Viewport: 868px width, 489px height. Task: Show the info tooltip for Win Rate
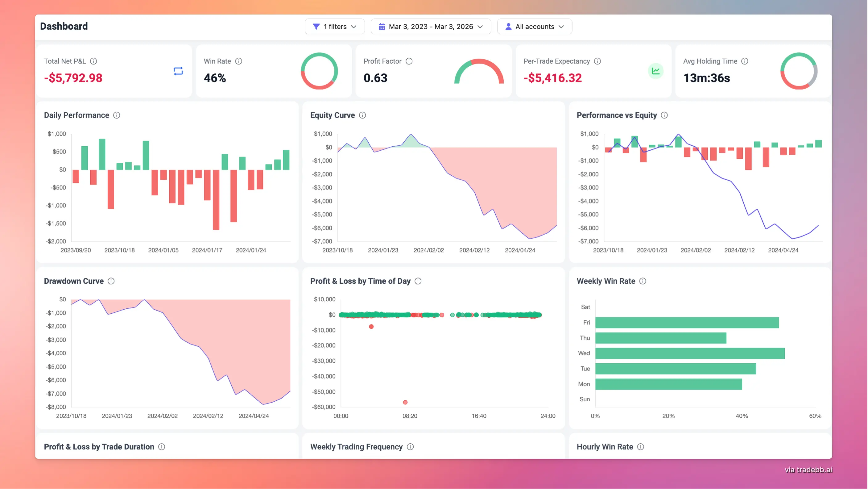(239, 61)
